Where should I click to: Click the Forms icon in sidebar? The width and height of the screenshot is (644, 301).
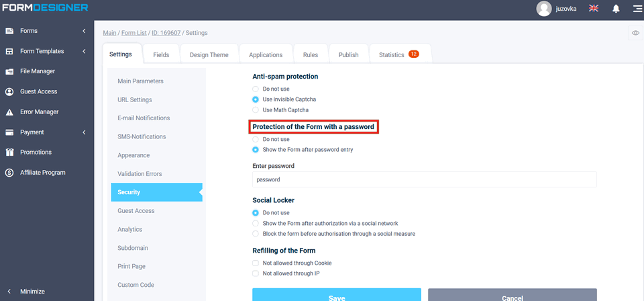[x=9, y=31]
